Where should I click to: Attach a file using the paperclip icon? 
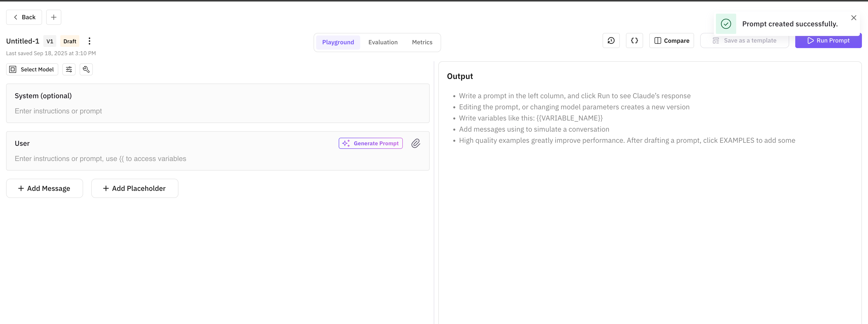[416, 143]
